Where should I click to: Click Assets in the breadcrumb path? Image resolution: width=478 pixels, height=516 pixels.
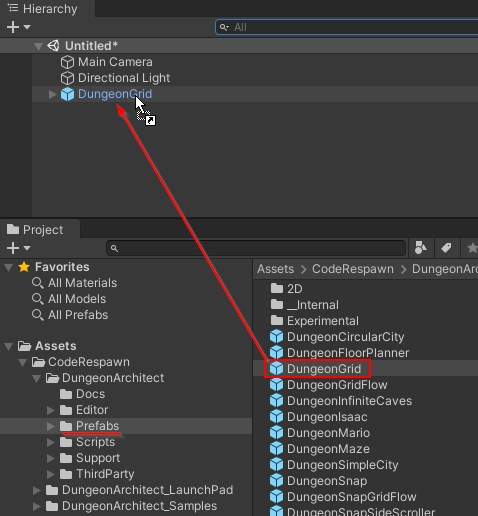coord(275,269)
